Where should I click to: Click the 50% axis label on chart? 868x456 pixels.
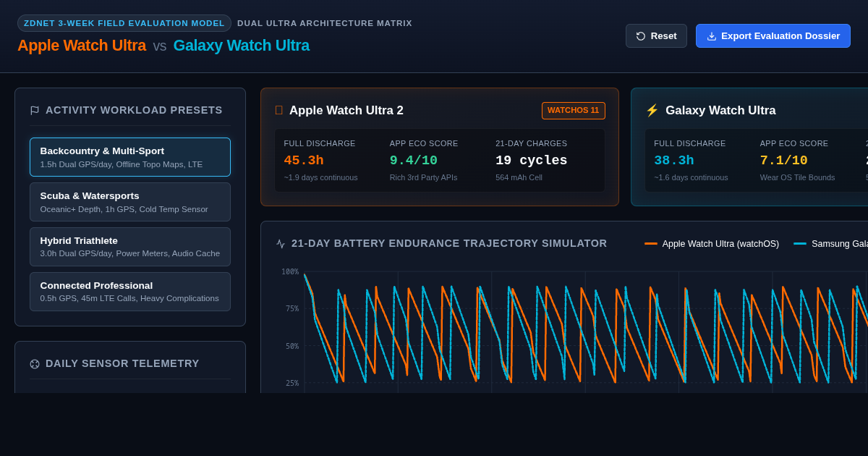(x=292, y=346)
